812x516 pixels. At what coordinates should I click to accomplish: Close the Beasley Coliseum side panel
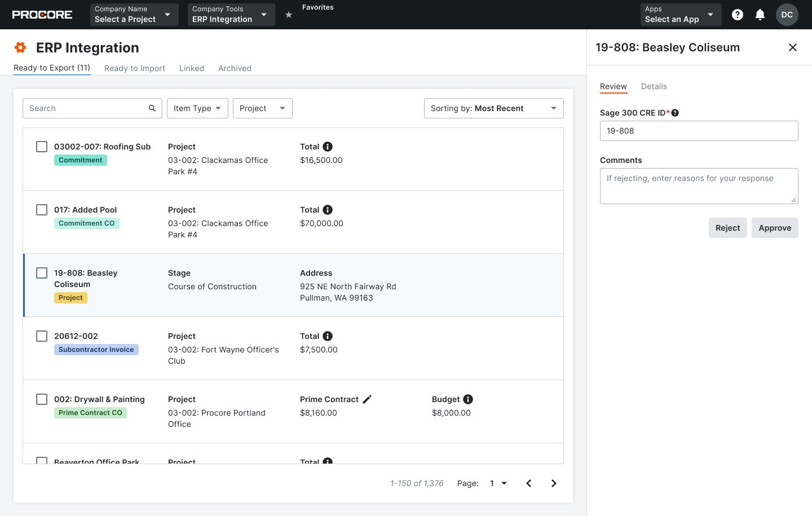tap(793, 47)
